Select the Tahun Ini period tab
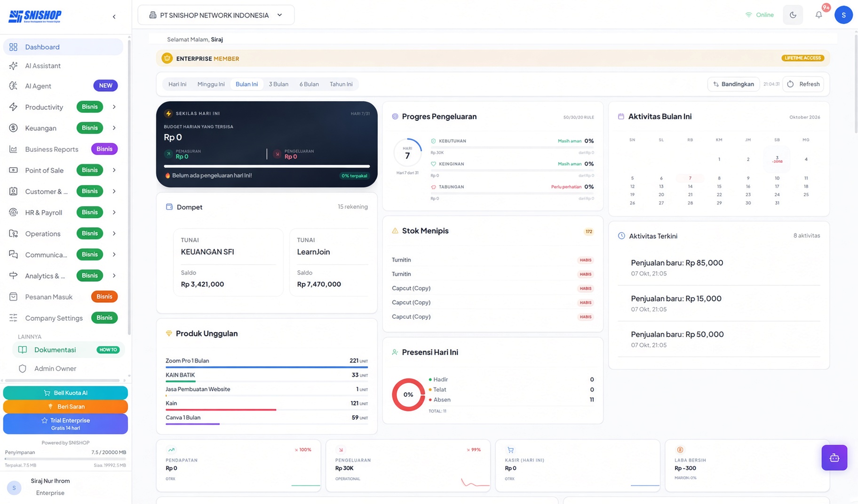This screenshot has height=504, width=858. (341, 84)
